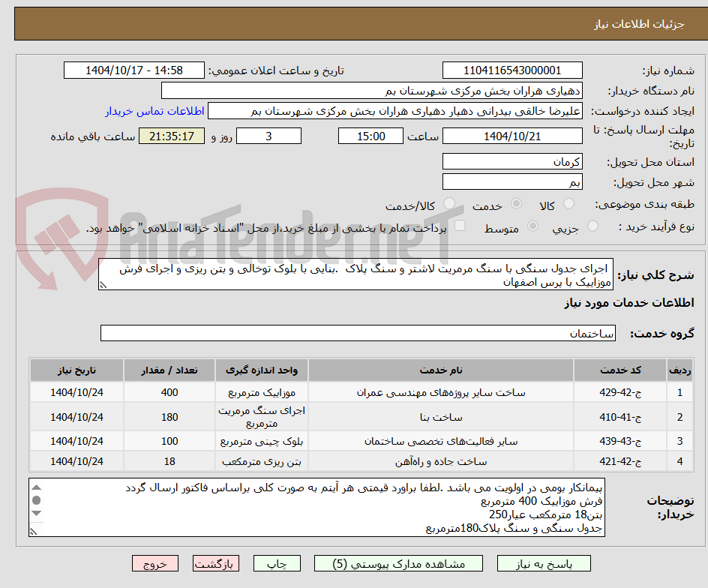Click service code ج-41-410 cell
The image size is (708, 588).
tap(620, 417)
